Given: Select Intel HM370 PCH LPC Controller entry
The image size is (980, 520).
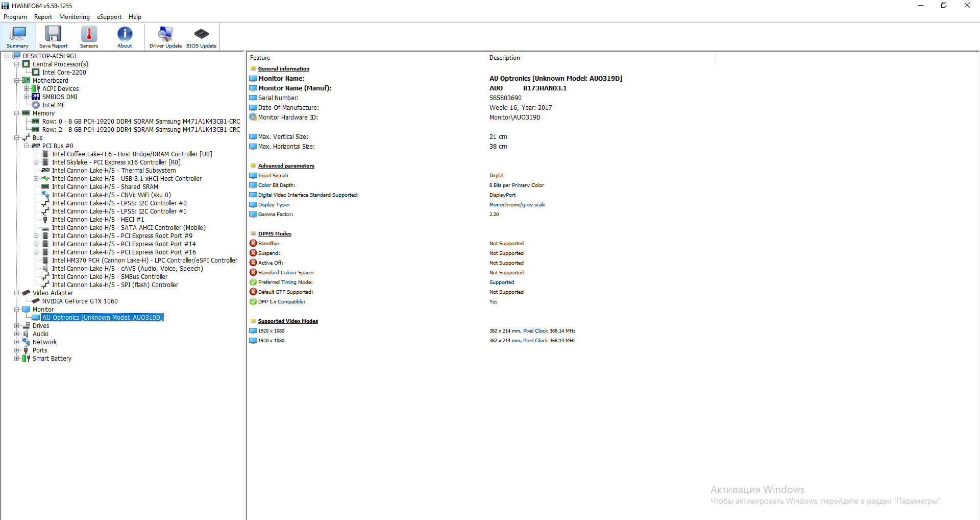Looking at the screenshot, I should (x=144, y=261).
